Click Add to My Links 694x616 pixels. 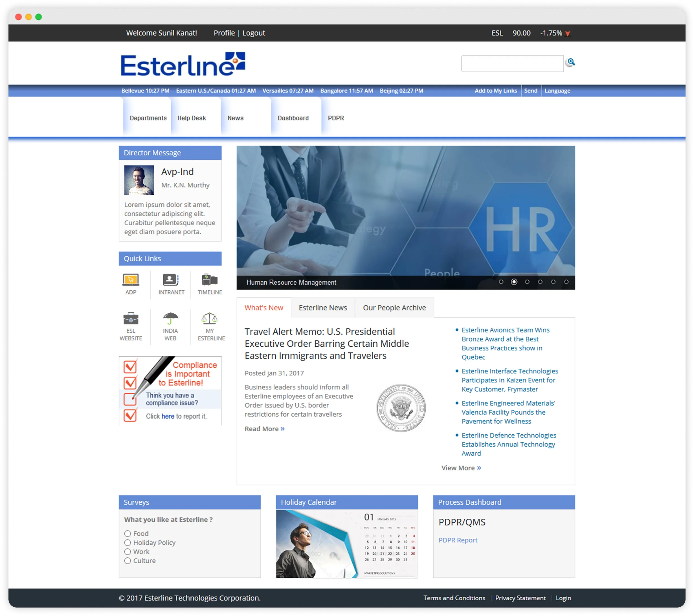point(496,91)
